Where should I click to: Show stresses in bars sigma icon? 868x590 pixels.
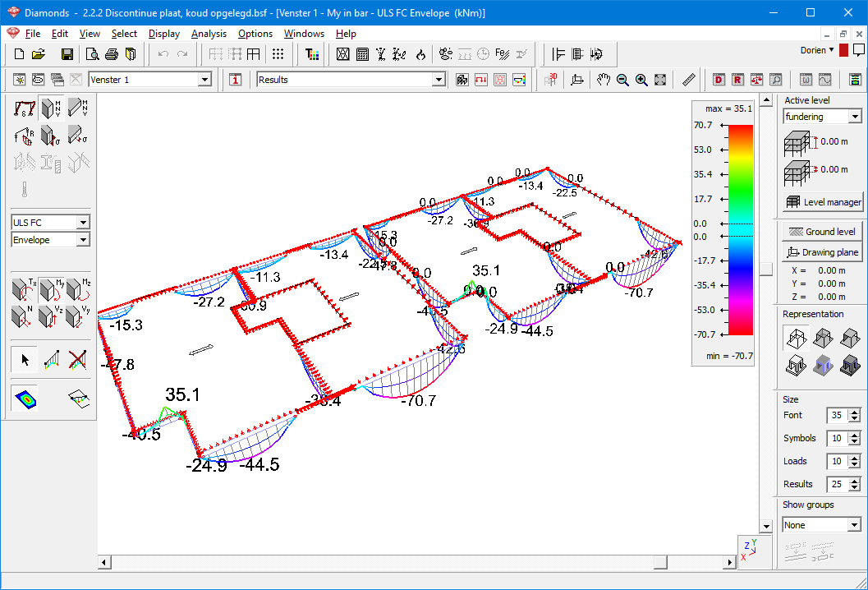(x=51, y=135)
